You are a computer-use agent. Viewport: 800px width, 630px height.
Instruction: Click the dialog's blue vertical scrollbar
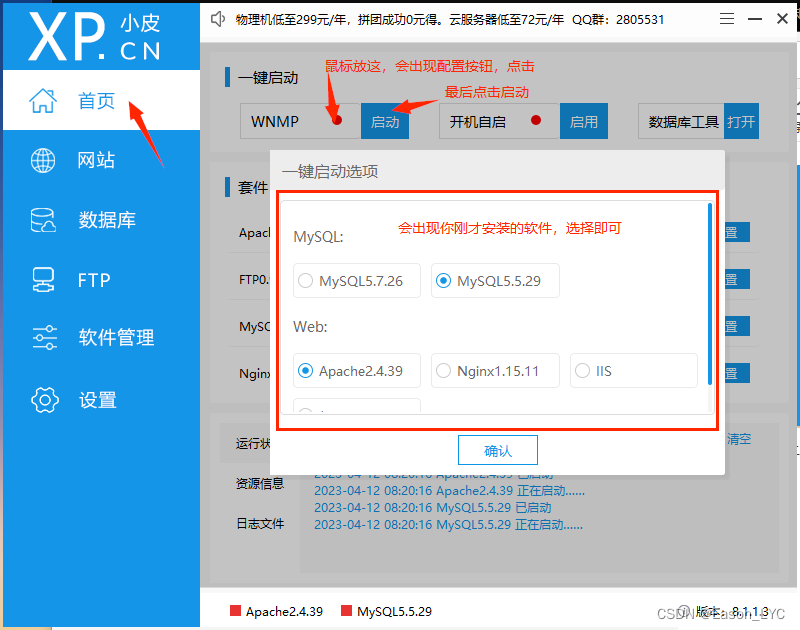(710, 294)
